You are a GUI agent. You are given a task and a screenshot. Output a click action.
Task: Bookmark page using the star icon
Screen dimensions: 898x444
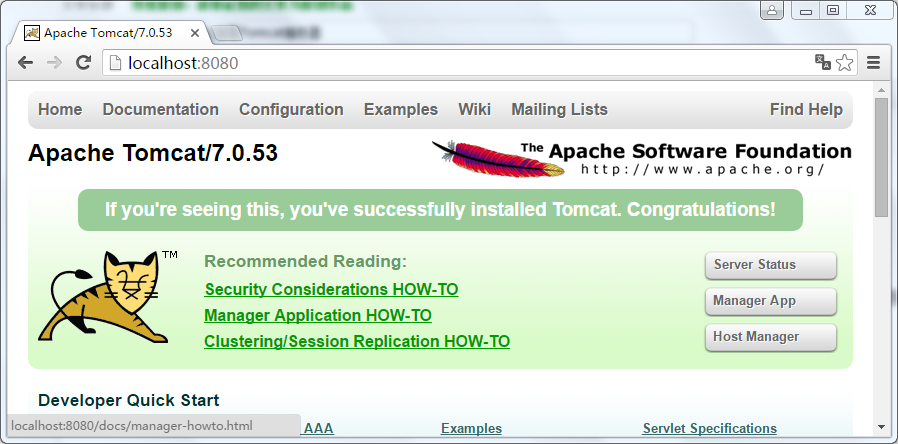pyautogui.click(x=845, y=62)
